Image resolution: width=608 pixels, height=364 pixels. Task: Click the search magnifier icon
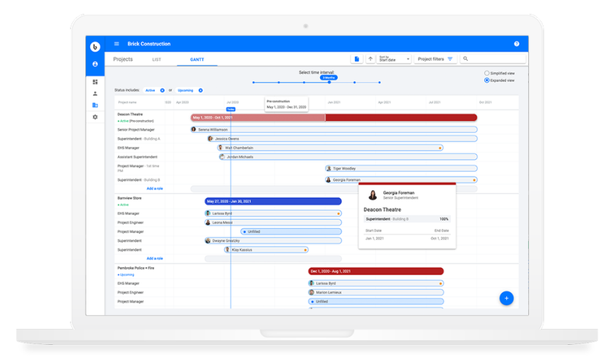(x=466, y=59)
